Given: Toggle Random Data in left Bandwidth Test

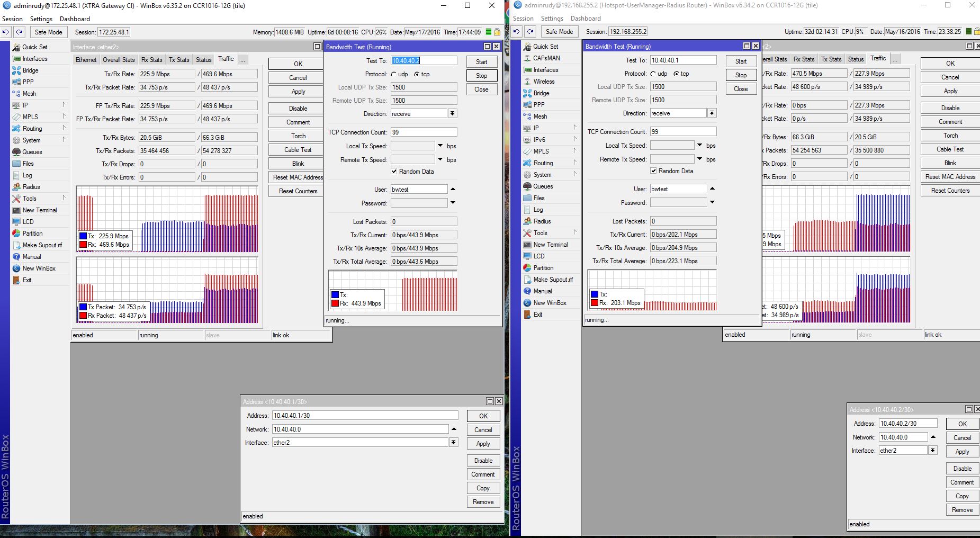Looking at the screenshot, I should pos(394,172).
